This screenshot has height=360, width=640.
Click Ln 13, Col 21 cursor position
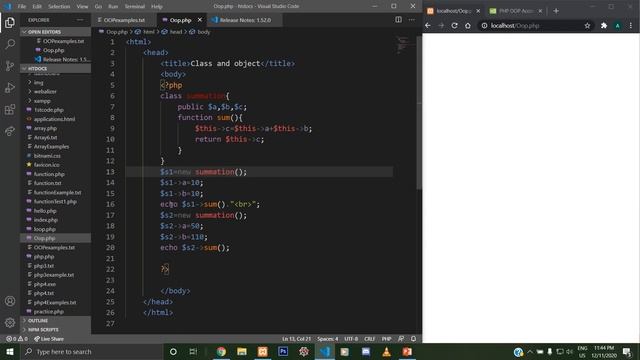click(296, 339)
